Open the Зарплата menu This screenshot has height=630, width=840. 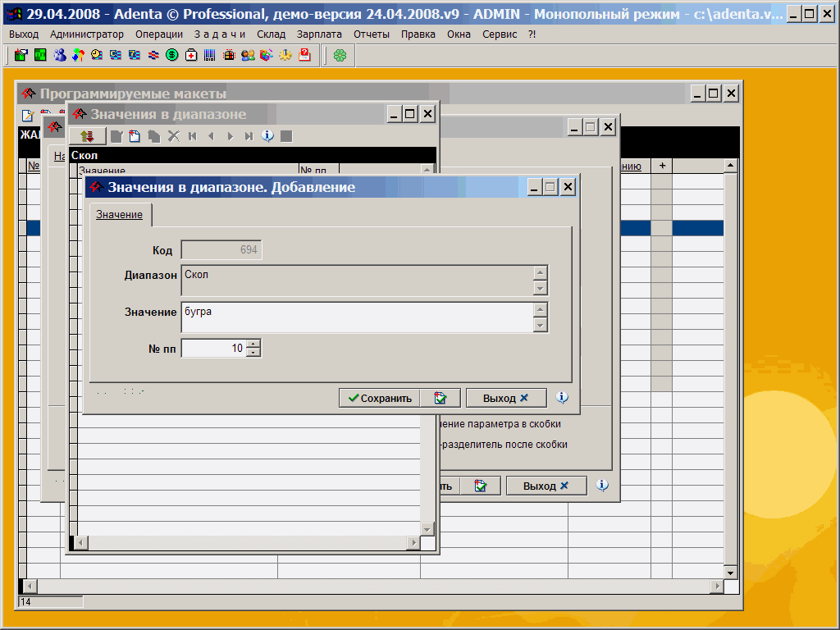[x=319, y=34]
